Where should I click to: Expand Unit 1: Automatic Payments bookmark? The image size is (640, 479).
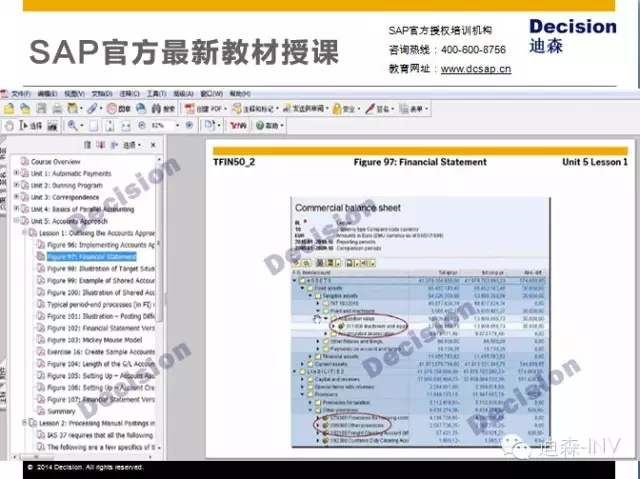tap(16, 173)
